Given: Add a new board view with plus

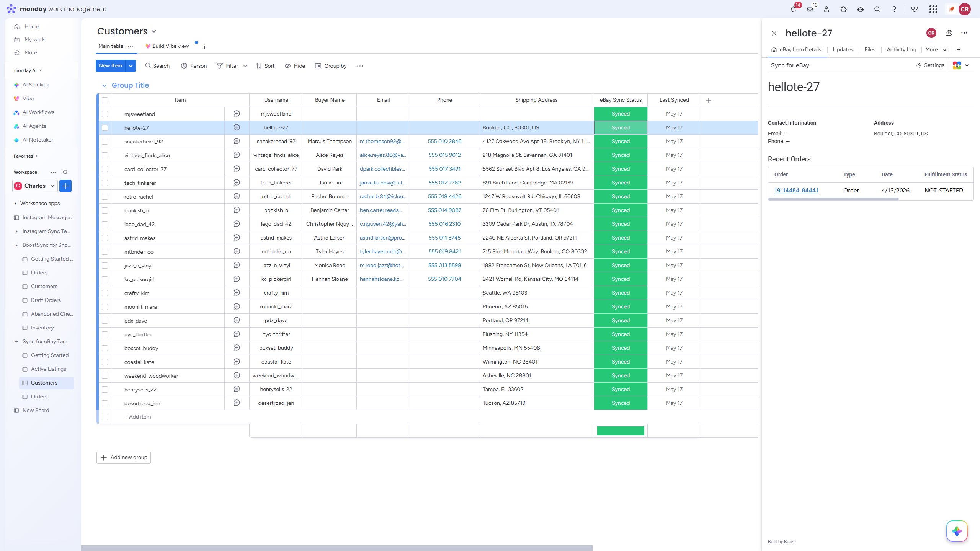Looking at the screenshot, I should [x=204, y=47].
